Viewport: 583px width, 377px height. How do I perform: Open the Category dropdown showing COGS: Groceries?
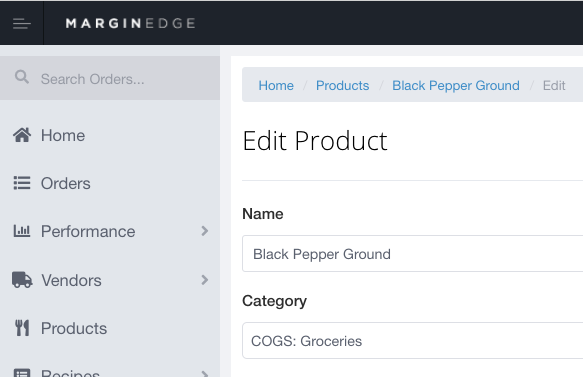click(x=412, y=341)
